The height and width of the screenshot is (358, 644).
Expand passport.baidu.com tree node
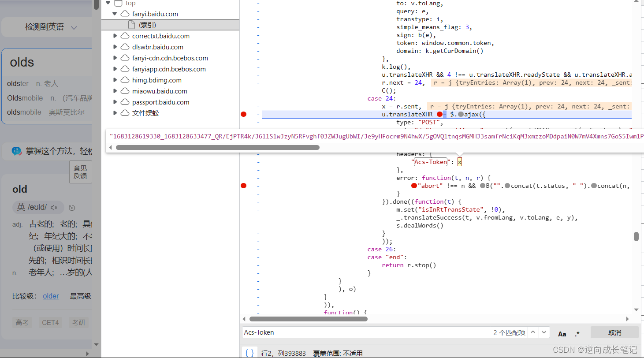pyautogui.click(x=115, y=102)
